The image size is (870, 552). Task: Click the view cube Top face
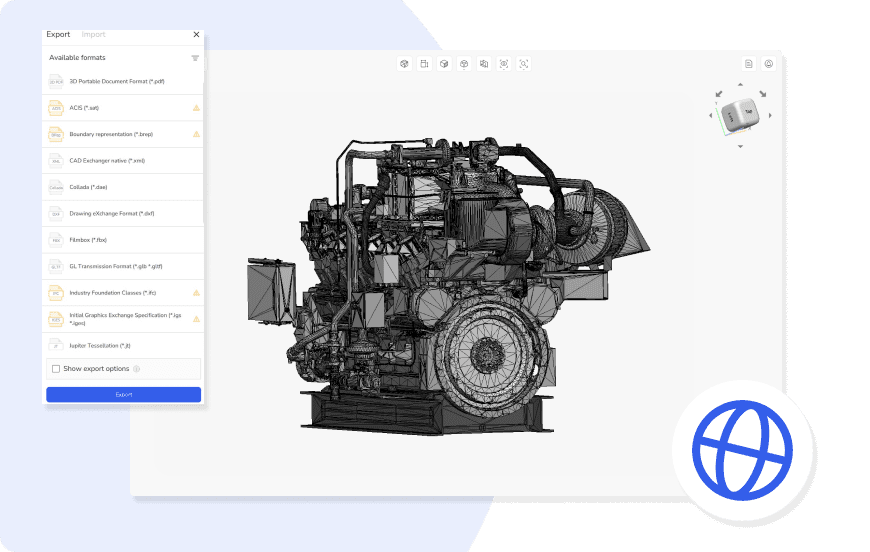(x=748, y=112)
